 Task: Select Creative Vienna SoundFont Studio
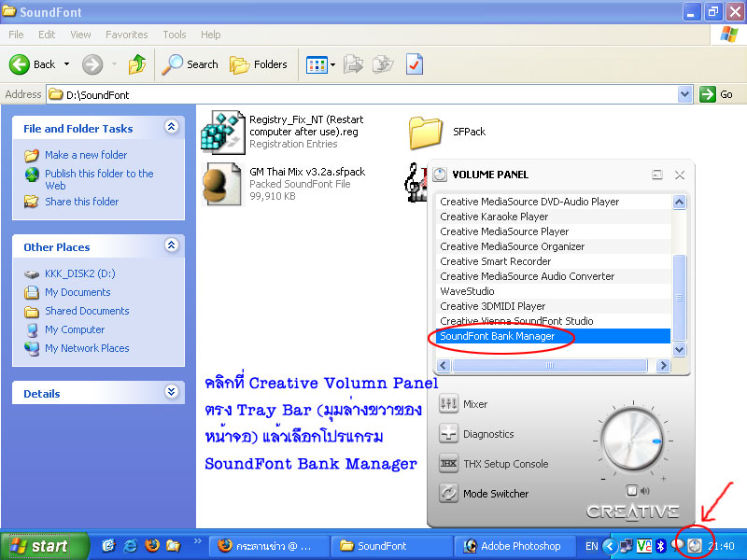[553, 321]
